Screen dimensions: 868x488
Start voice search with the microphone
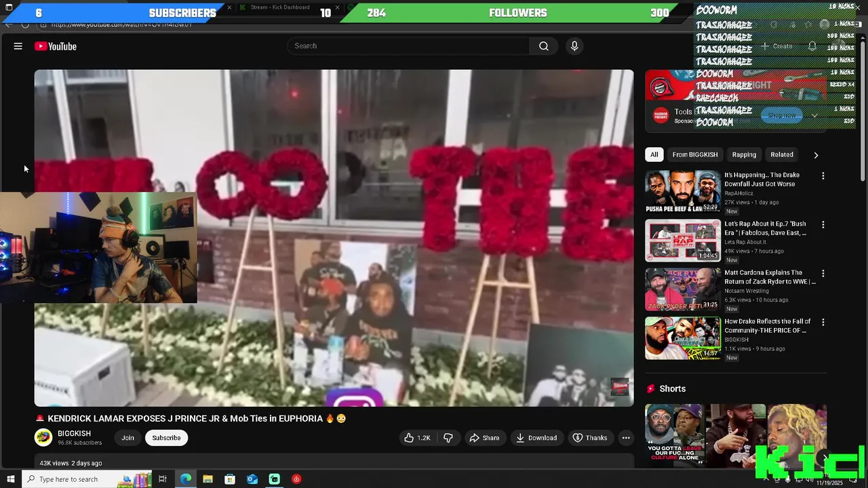pyautogui.click(x=574, y=46)
